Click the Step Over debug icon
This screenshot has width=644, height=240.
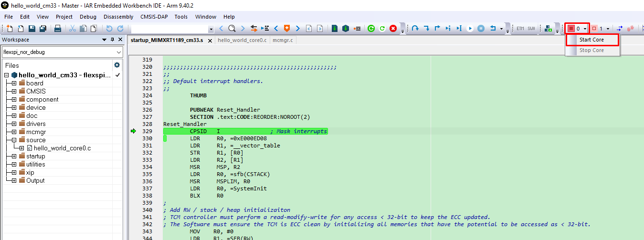point(415,29)
